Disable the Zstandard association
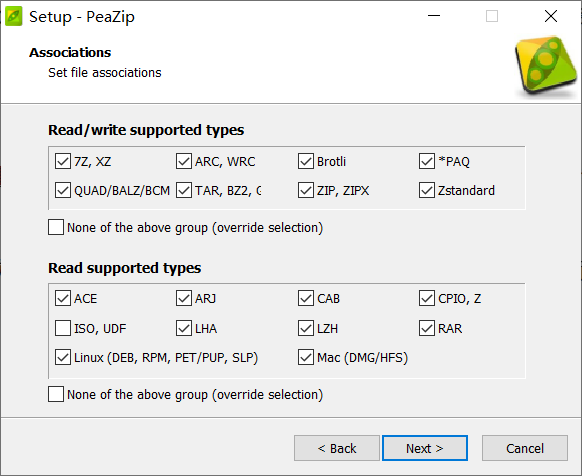This screenshot has height=476, width=582. coord(427,190)
